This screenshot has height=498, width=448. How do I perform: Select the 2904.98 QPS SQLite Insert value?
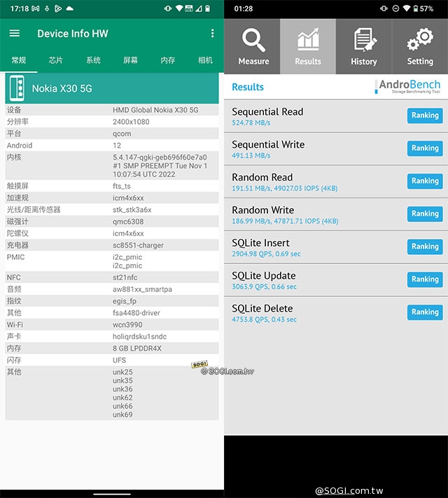click(x=266, y=254)
